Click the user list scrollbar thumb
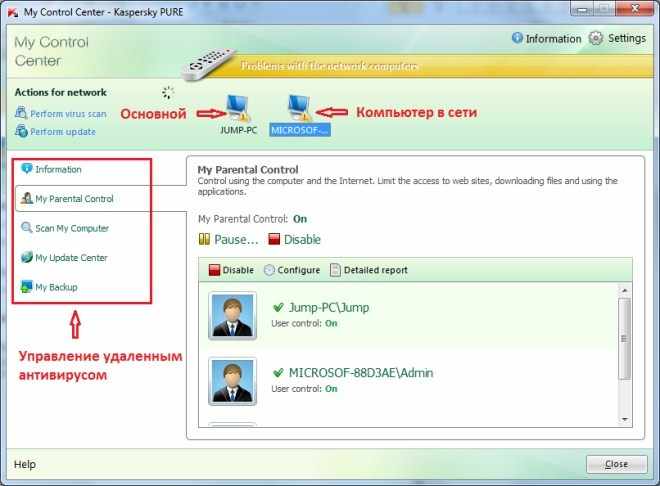This screenshot has height=486, width=660. pos(625,339)
